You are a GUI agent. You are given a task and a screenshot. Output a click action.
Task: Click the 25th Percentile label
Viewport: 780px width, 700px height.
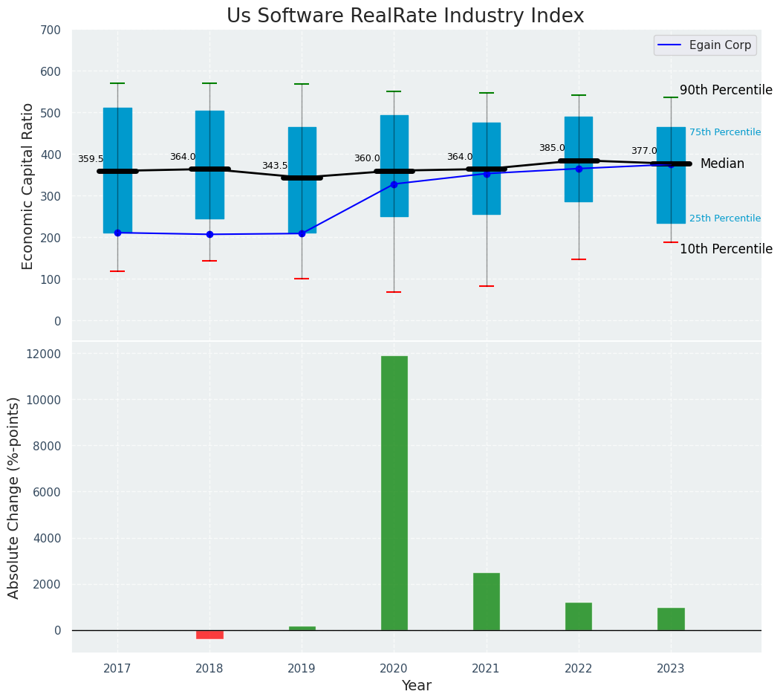click(725, 218)
